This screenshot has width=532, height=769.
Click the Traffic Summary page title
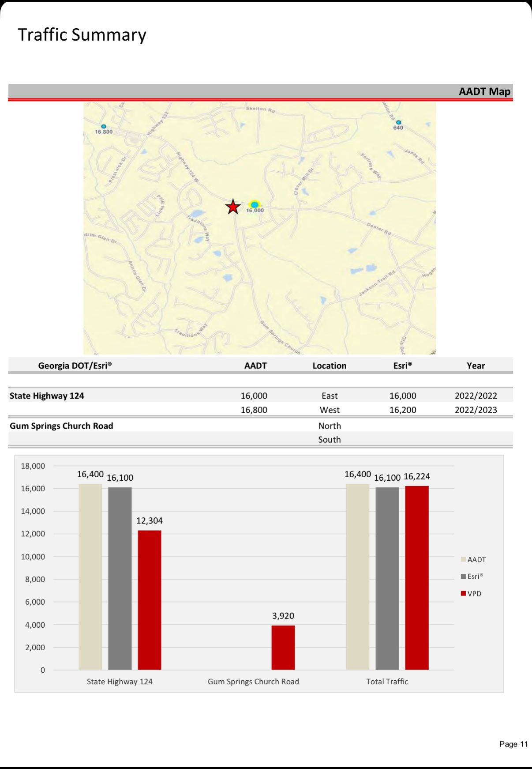[x=82, y=35]
